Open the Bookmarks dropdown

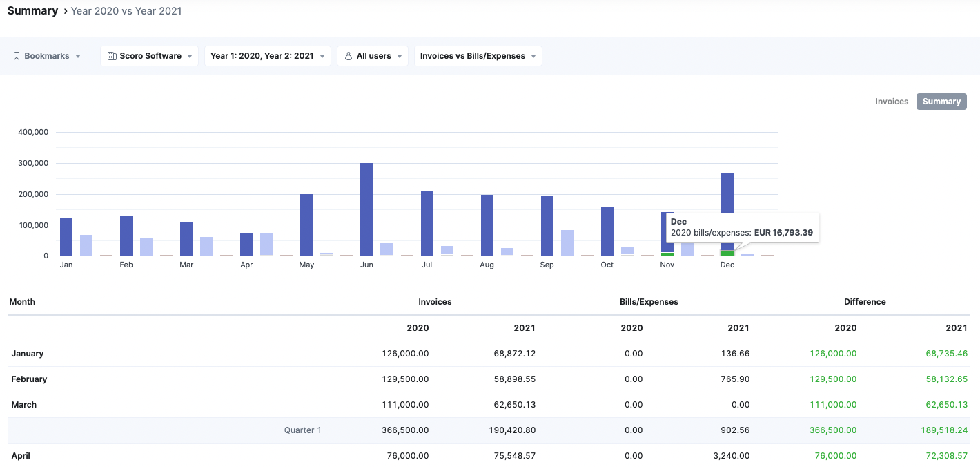point(46,56)
